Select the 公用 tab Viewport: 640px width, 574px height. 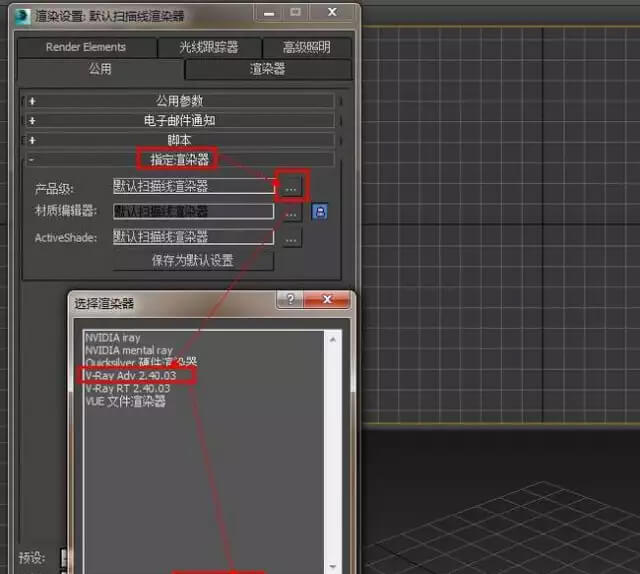[x=100, y=69]
